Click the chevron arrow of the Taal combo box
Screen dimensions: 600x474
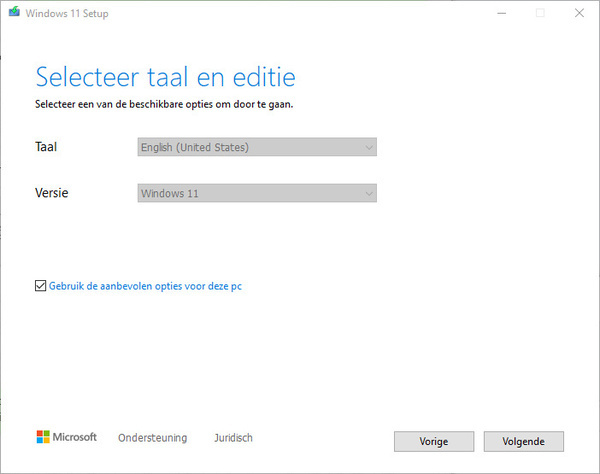tap(369, 147)
